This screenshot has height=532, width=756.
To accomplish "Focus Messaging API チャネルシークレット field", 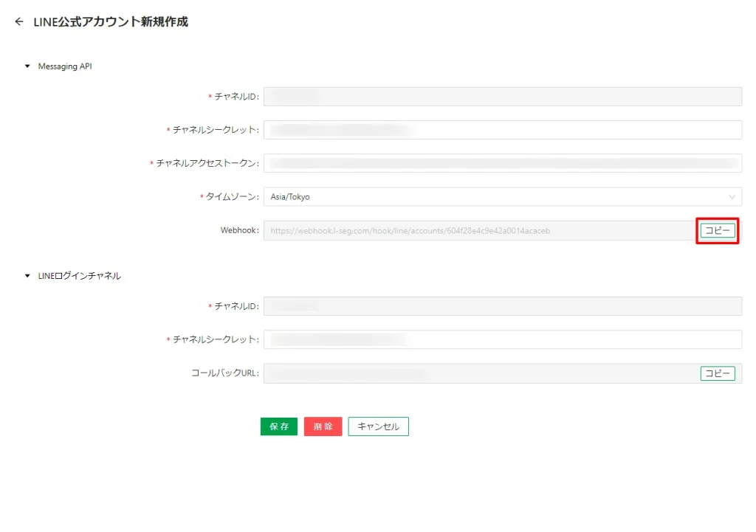I will point(502,130).
